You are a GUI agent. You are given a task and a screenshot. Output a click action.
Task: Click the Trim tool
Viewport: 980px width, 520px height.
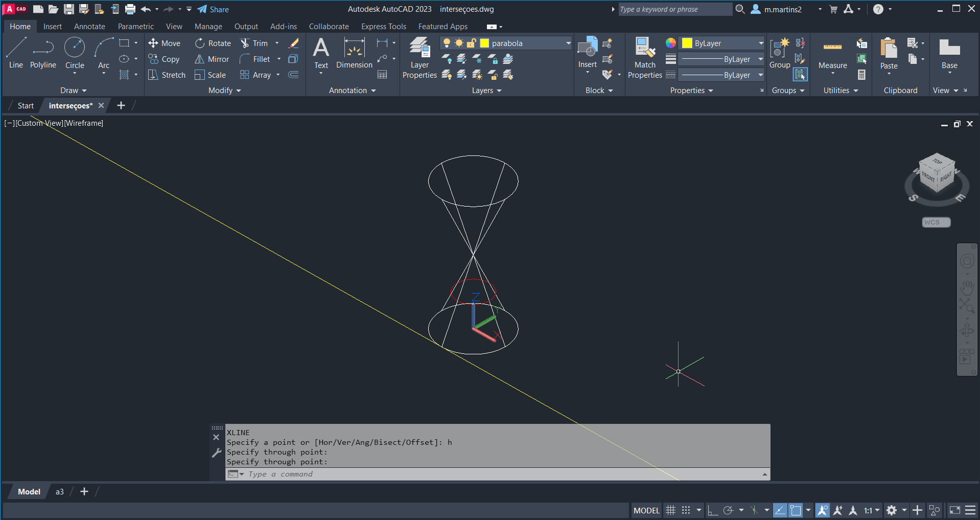coord(254,43)
